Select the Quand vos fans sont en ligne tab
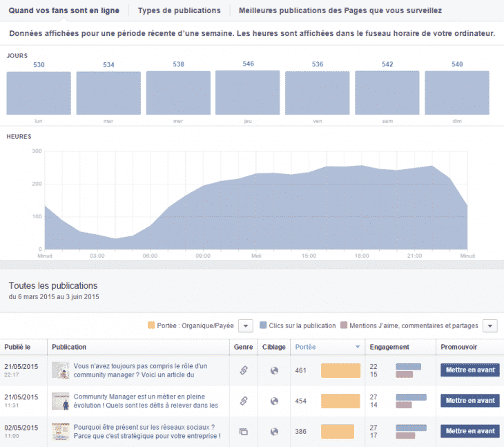504x447 pixels. [64, 10]
